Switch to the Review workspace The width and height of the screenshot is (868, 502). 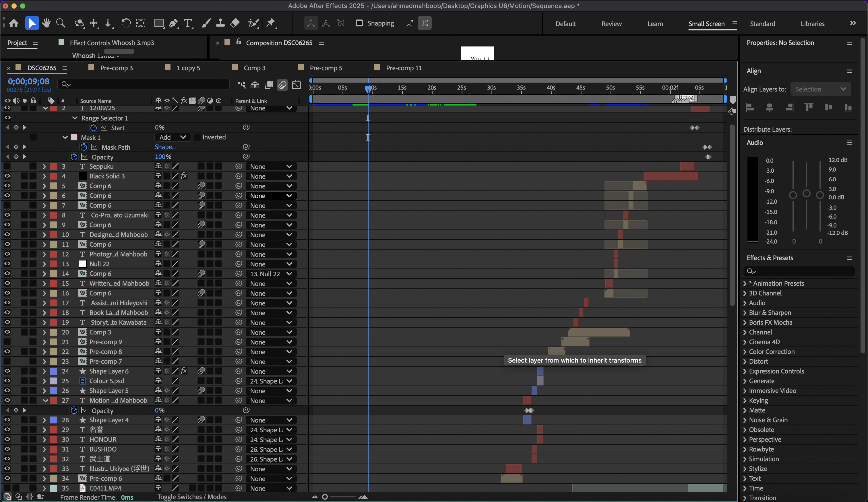(x=611, y=24)
